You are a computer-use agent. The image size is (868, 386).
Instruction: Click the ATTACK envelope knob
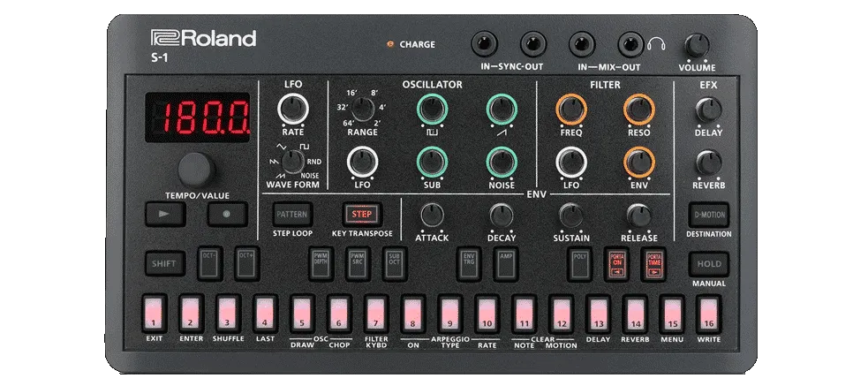click(x=433, y=215)
